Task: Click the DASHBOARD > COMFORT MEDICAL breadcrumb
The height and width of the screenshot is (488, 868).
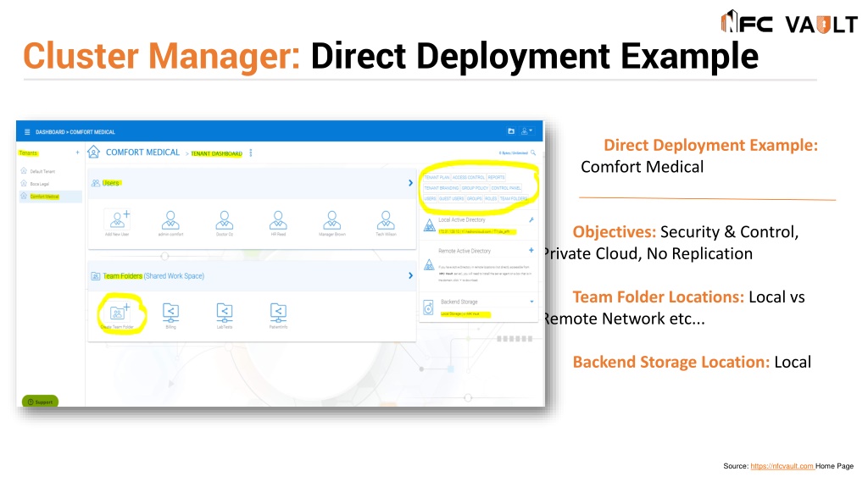Action: (75, 132)
